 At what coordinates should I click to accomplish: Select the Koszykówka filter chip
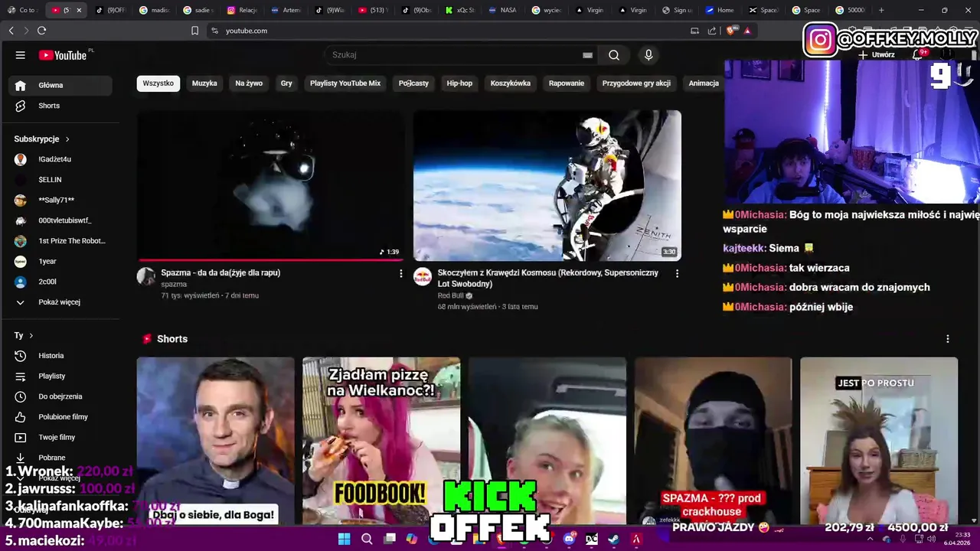[x=511, y=83]
